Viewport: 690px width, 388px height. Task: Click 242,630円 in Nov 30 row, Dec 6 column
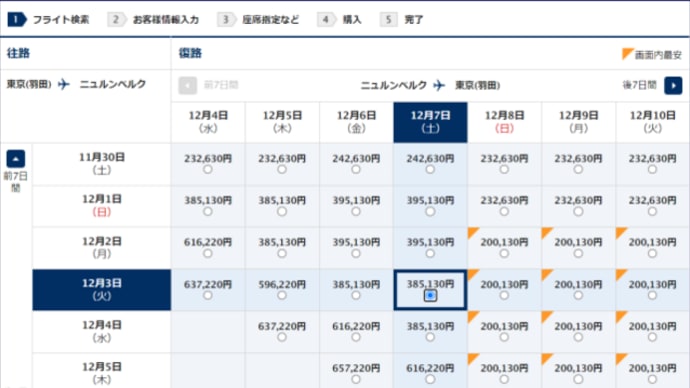356,158
